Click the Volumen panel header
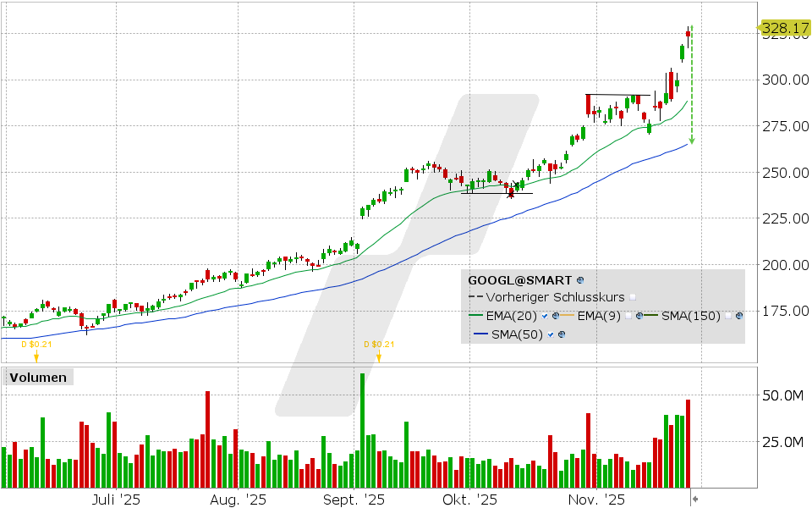Screen dimensions: 812x508 [x=37, y=378]
